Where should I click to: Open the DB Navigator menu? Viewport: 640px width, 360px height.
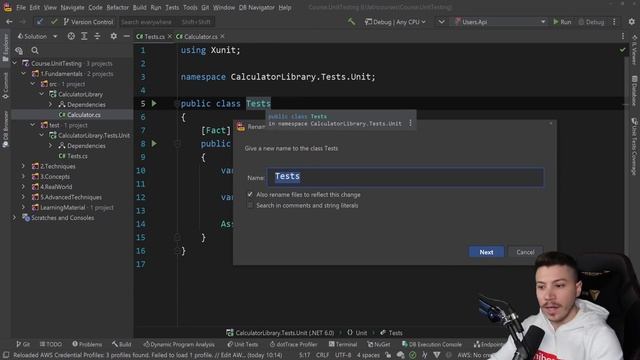click(x=257, y=7)
